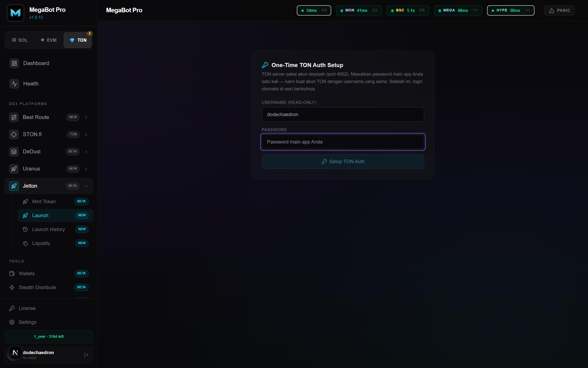The height and width of the screenshot is (368, 588).
Task: Switch to the EVM chain tab
Action: click(x=49, y=40)
